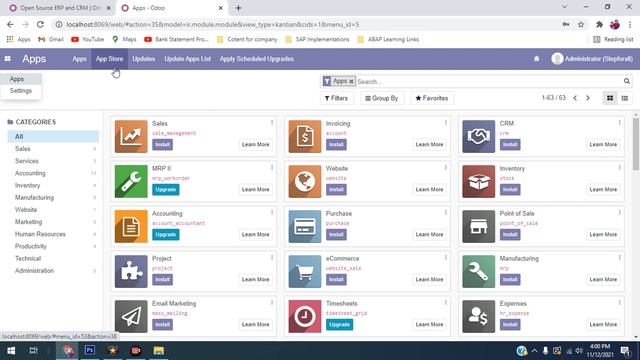The width and height of the screenshot is (640, 360).
Task: Open the Sales card options menu
Action: click(x=272, y=122)
